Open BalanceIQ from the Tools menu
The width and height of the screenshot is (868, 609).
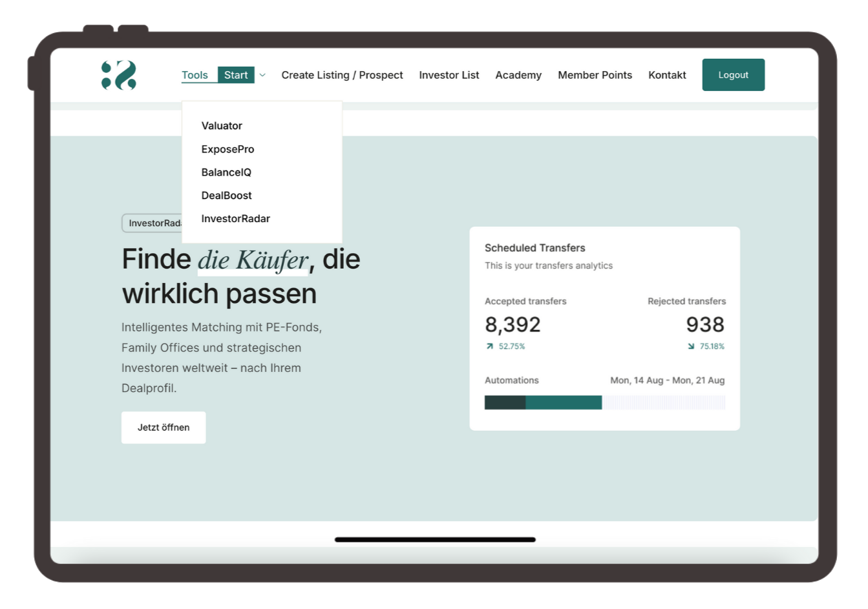click(226, 172)
